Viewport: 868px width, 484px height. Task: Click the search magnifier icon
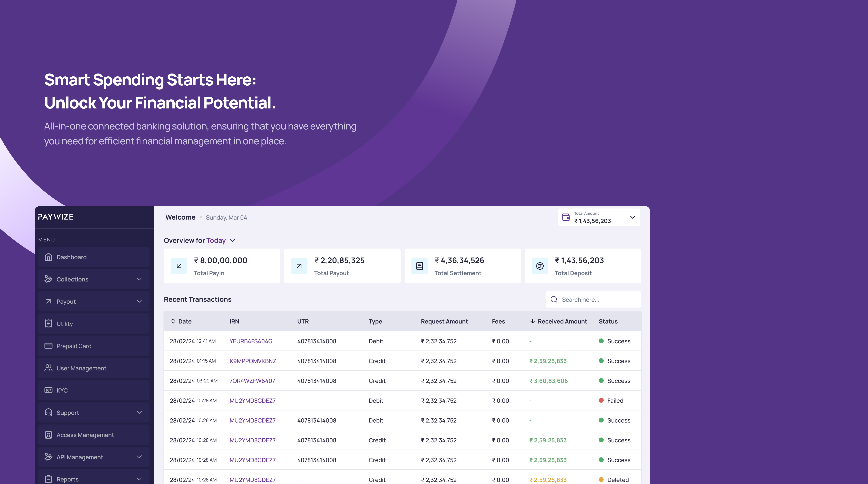click(x=554, y=299)
